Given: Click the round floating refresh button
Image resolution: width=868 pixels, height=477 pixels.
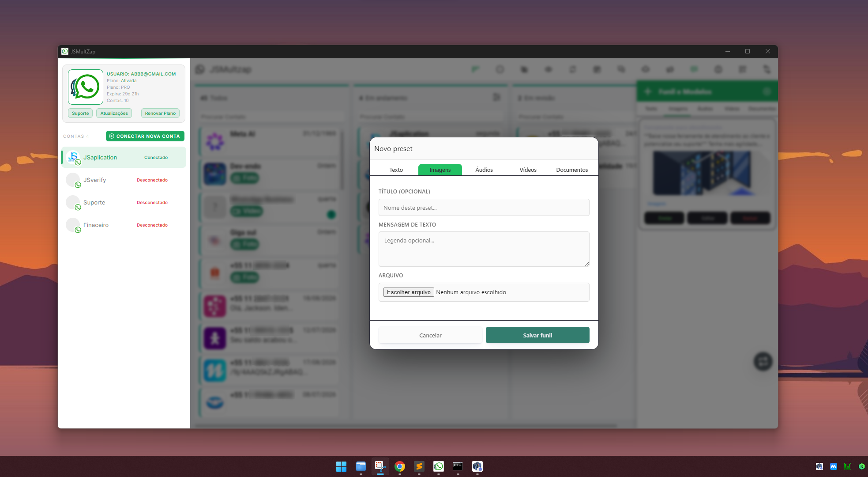Looking at the screenshot, I should point(763,361).
